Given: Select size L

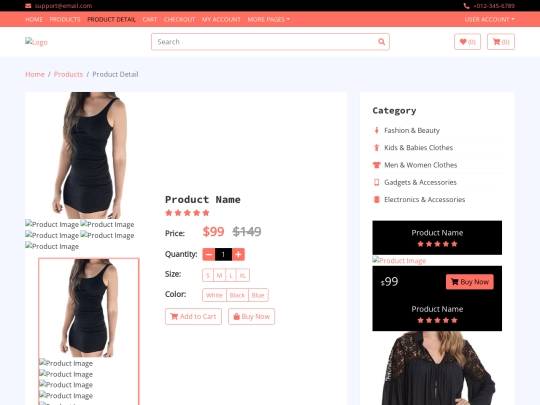Looking at the screenshot, I should (231, 275).
